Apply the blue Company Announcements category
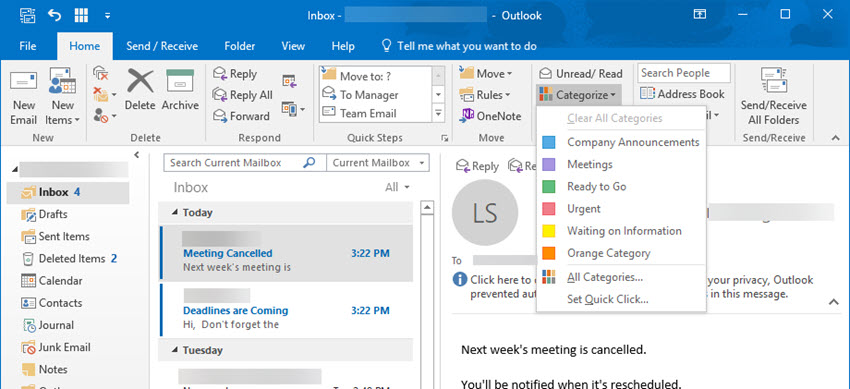 [x=621, y=142]
